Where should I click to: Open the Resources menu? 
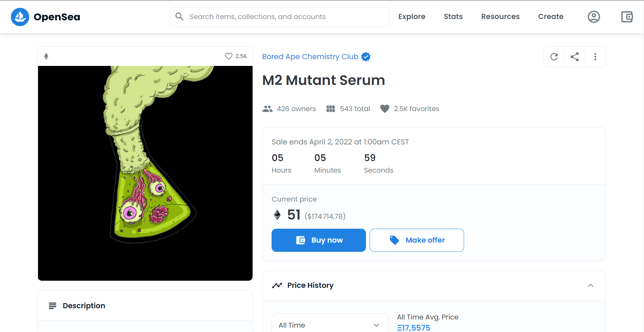click(x=500, y=17)
